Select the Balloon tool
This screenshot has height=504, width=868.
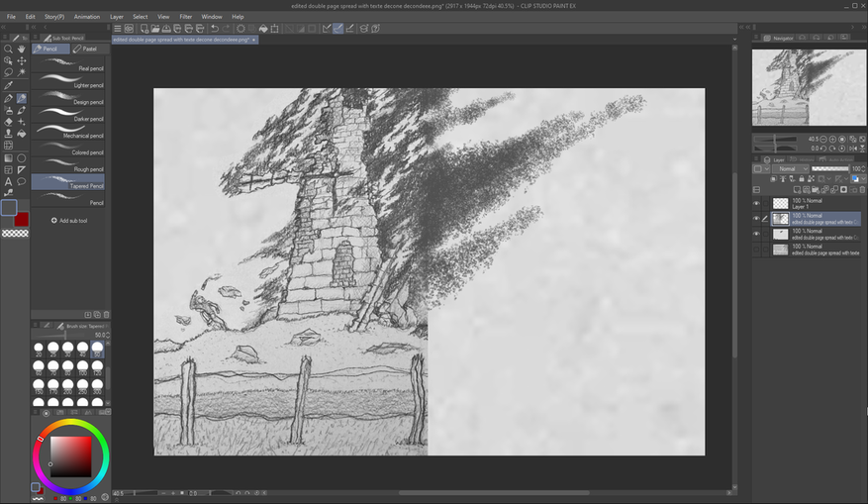click(x=22, y=181)
